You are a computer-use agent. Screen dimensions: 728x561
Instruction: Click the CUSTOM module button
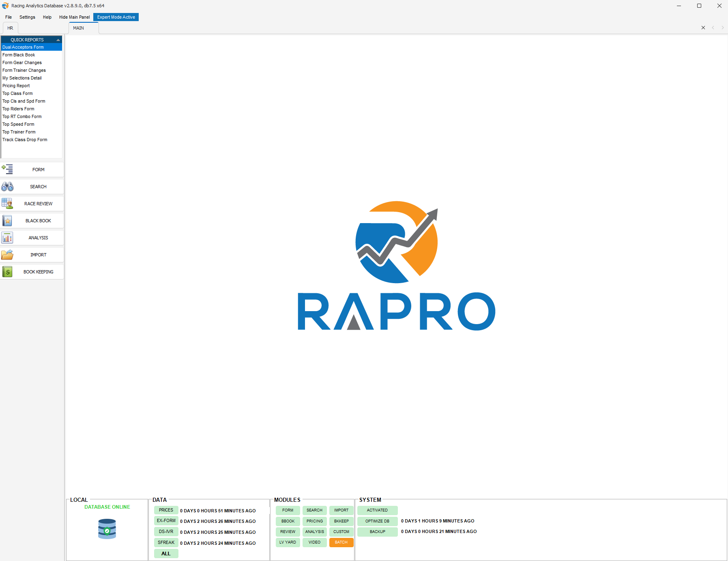341,531
